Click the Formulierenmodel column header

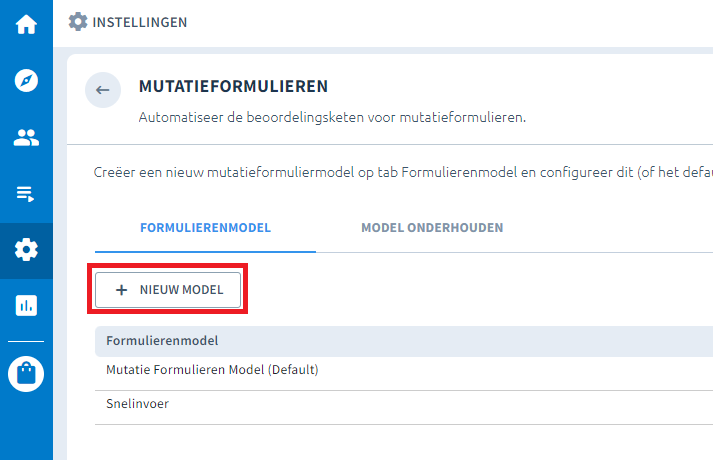tap(162, 341)
